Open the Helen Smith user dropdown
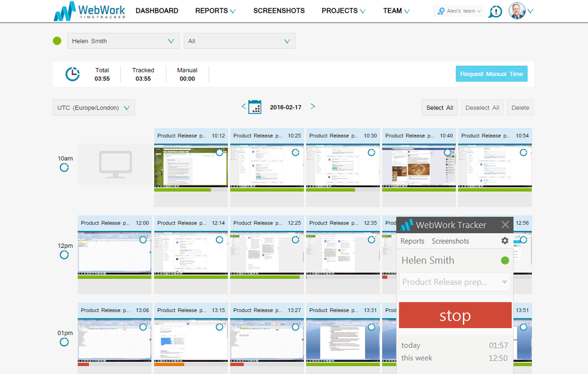Viewport: 588px width, 374px height. coord(123,41)
